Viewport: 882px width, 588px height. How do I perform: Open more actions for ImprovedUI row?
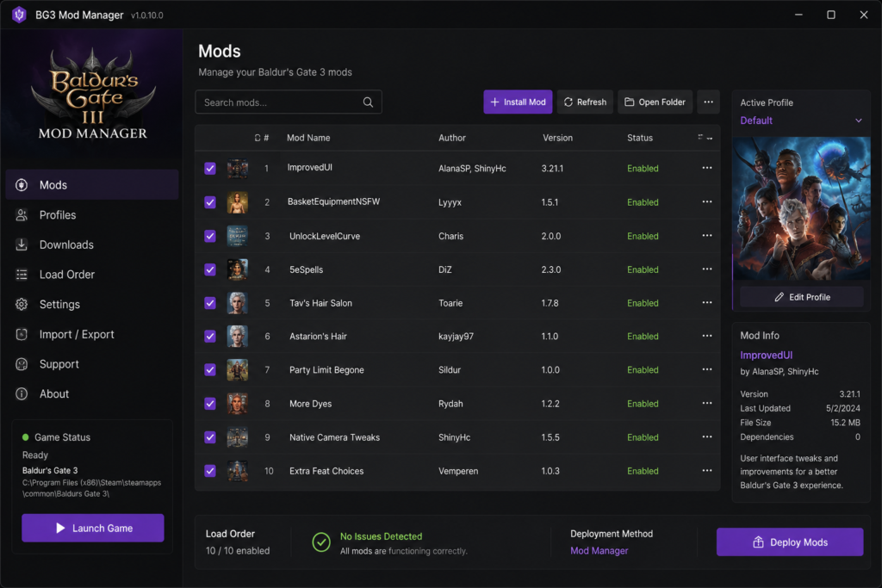tap(707, 168)
